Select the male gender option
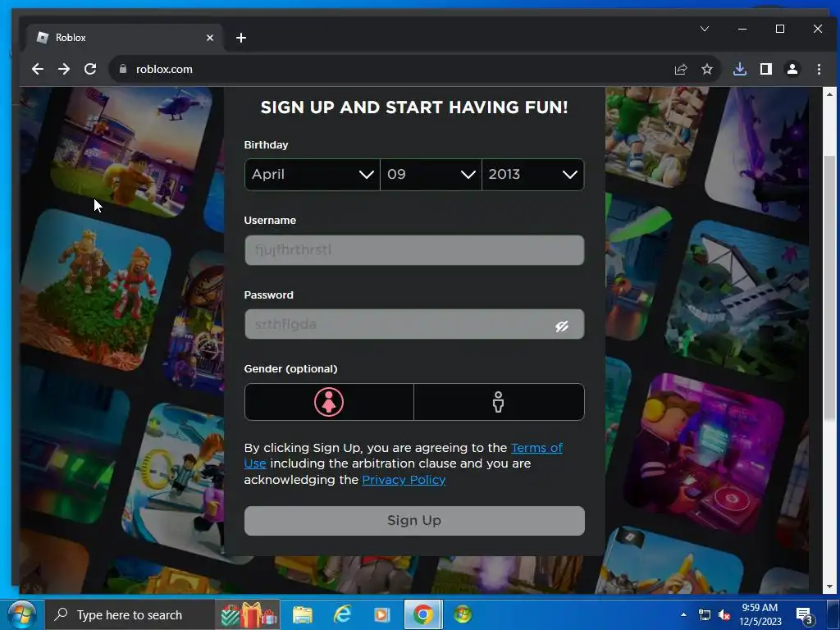Image resolution: width=840 pixels, height=630 pixels. (499, 402)
